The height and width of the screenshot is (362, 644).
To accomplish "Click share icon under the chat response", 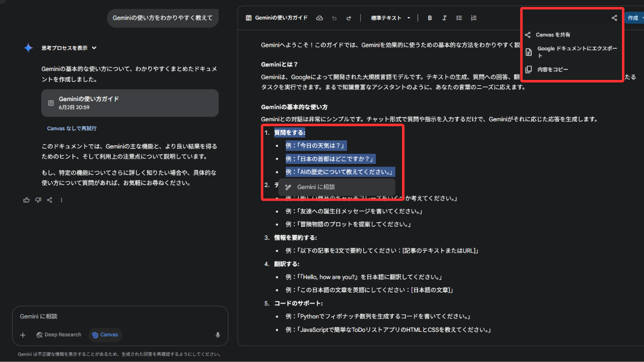I will point(50,200).
